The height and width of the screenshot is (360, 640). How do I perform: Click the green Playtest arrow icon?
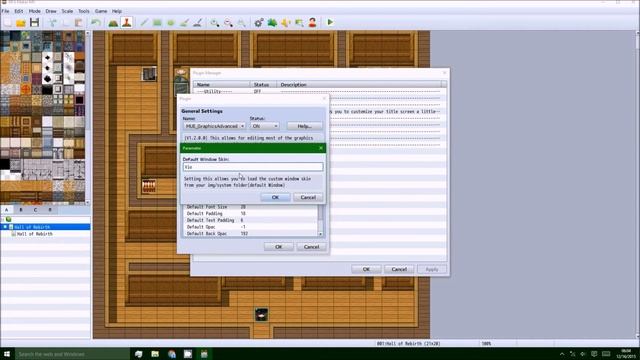tap(330, 22)
